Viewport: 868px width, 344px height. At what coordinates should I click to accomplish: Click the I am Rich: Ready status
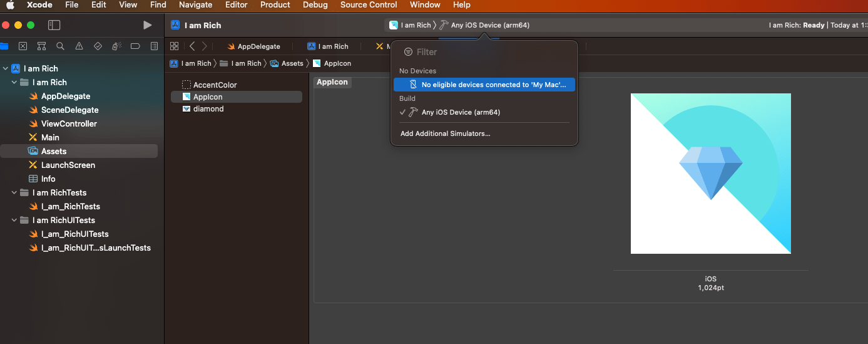[797, 26]
